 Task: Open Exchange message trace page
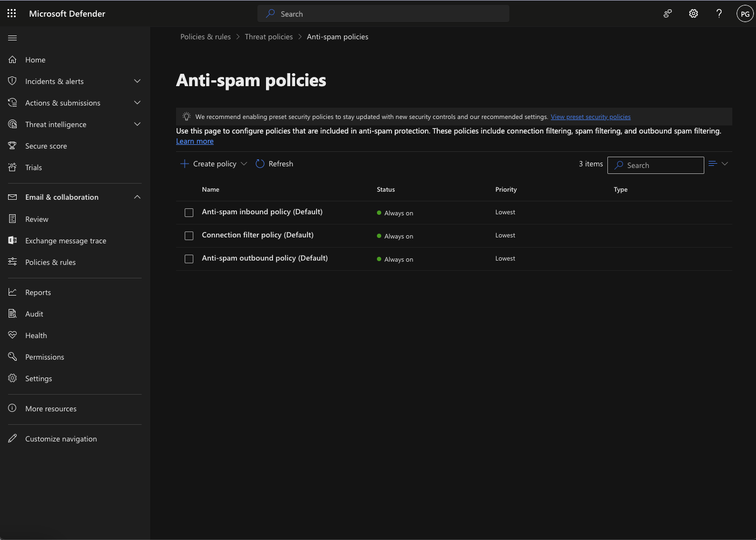[66, 241]
